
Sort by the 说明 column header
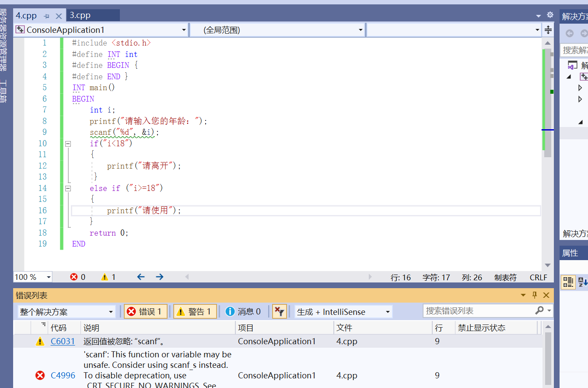pos(158,328)
